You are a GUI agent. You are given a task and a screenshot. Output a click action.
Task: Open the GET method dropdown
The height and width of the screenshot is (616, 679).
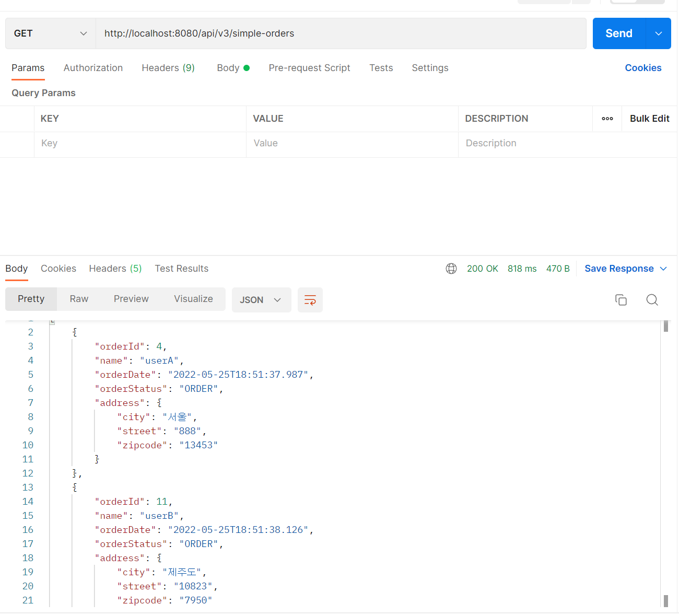[51, 33]
